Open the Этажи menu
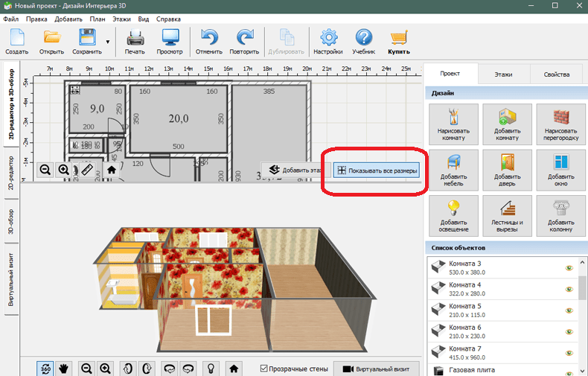The image size is (588, 376). pos(121,19)
